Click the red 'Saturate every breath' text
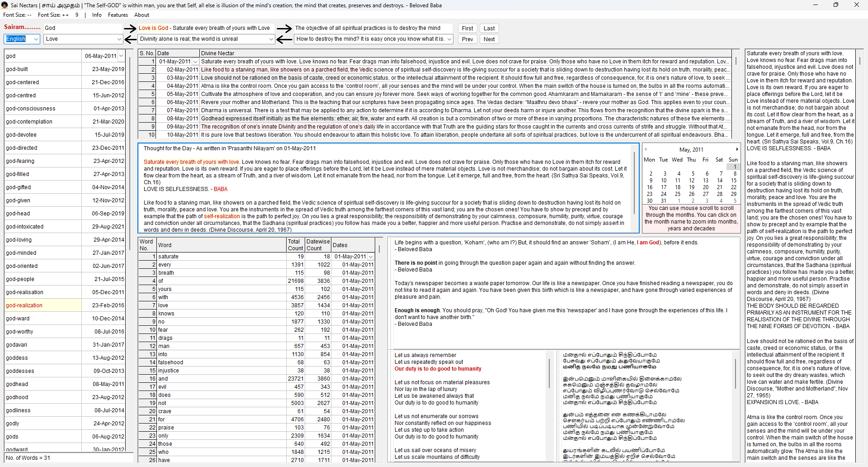 tap(191, 162)
